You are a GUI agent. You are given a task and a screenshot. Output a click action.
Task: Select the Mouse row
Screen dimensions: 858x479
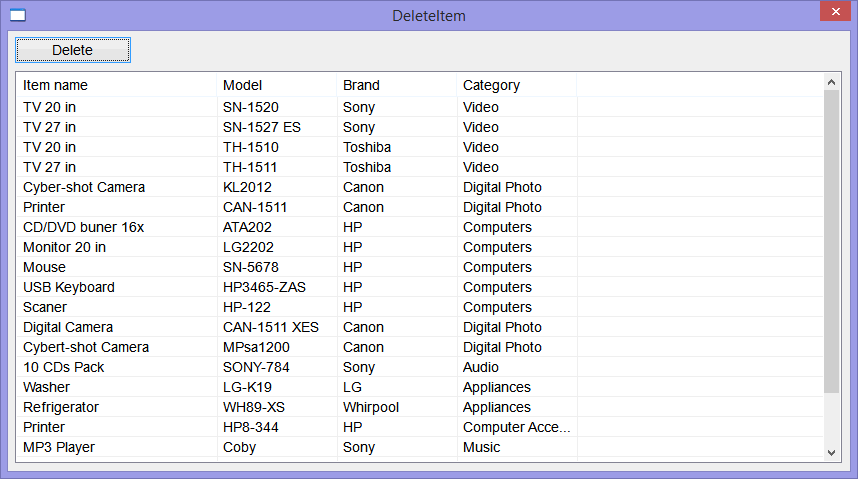[x=420, y=267]
